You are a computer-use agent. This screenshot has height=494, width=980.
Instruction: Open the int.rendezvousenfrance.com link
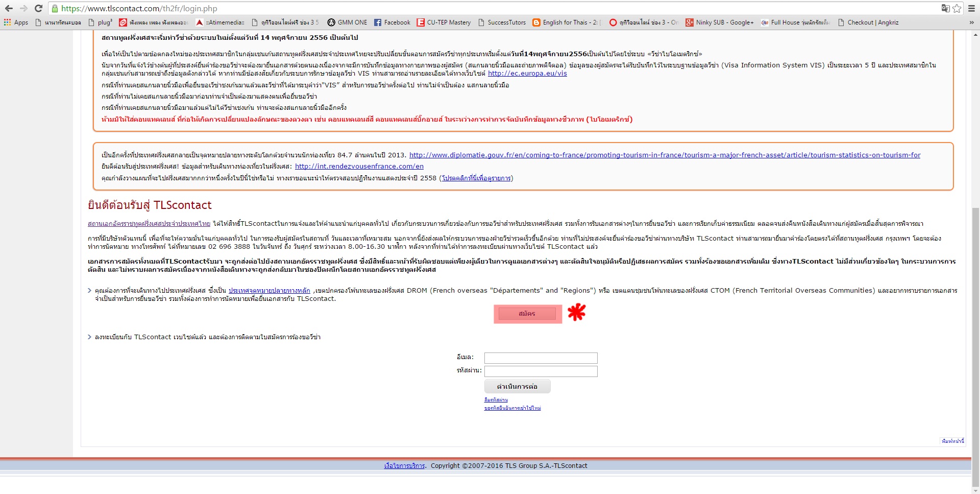point(359,167)
